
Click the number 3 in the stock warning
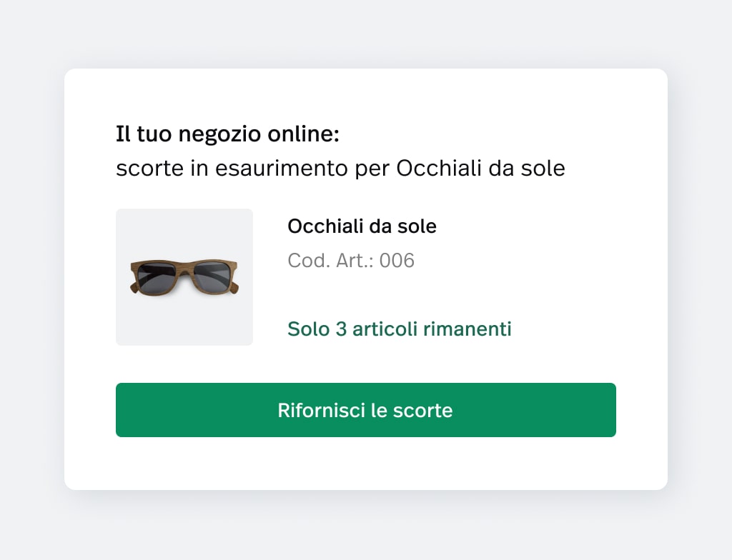pos(340,329)
